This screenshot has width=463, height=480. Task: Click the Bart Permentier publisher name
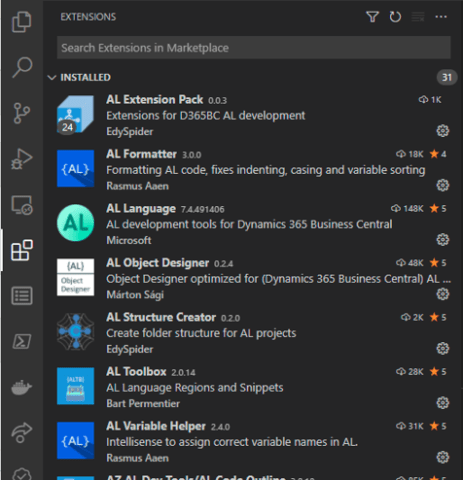coord(143,404)
